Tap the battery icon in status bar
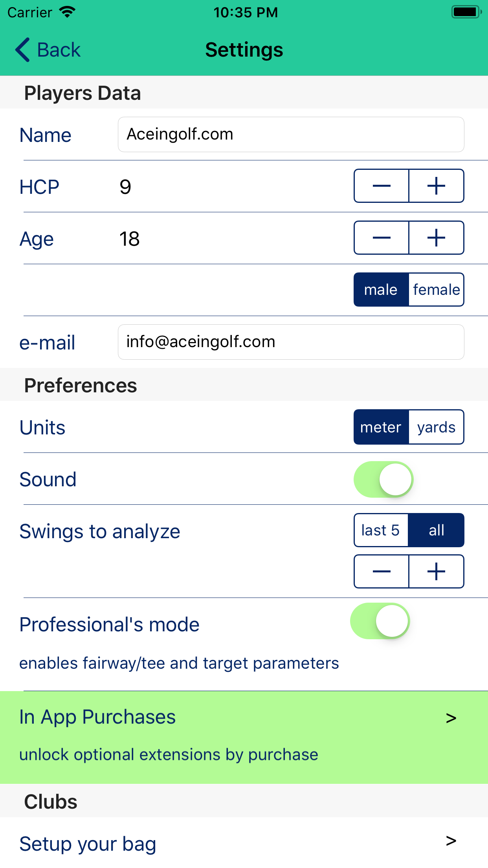 (x=466, y=12)
